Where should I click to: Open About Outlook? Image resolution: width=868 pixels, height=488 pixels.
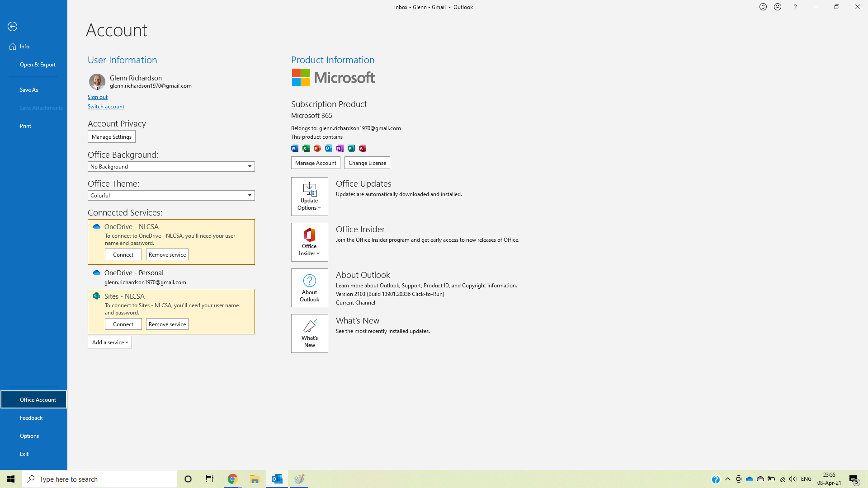pos(310,288)
